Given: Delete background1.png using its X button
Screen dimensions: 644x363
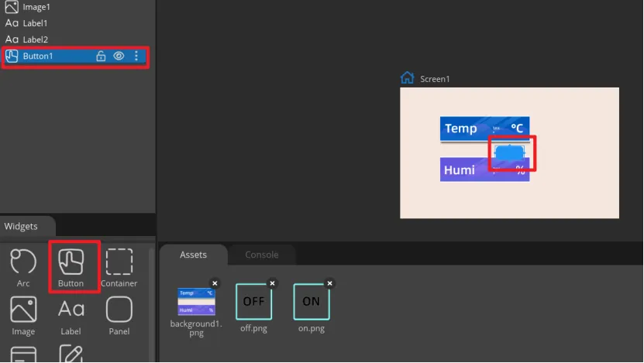Looking at the screenshot, I should pos(215,283).
